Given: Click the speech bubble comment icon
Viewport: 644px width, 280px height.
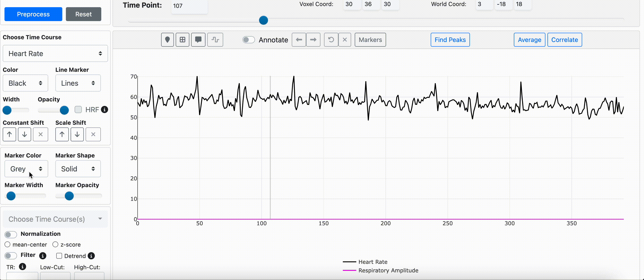Looking at the screenshot, I should coord(198,40).
